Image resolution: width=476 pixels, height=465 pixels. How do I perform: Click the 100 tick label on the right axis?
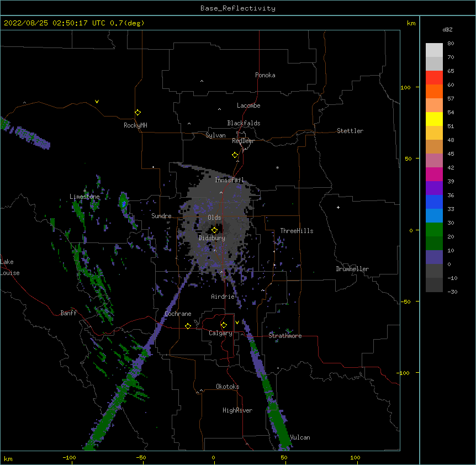pos(405,87)
